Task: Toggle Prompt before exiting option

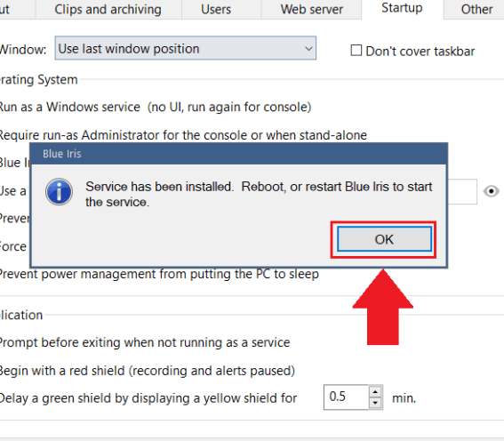Action: tap(145, 342)
